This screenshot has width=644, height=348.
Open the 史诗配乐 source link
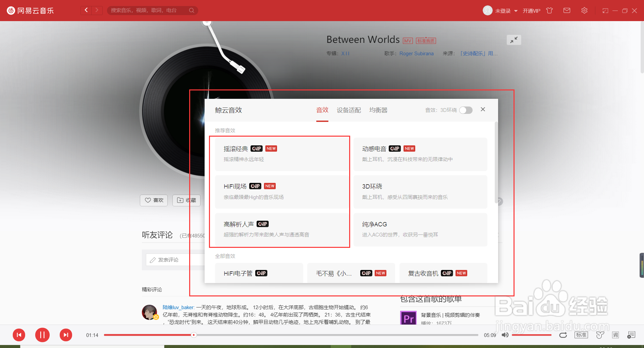pyautogui.click(x=478, y=54)
